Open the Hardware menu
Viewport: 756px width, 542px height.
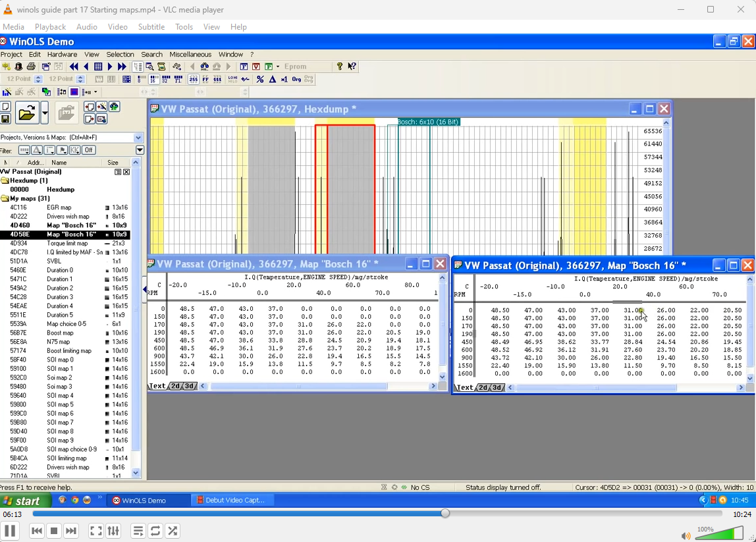[62, 55]
